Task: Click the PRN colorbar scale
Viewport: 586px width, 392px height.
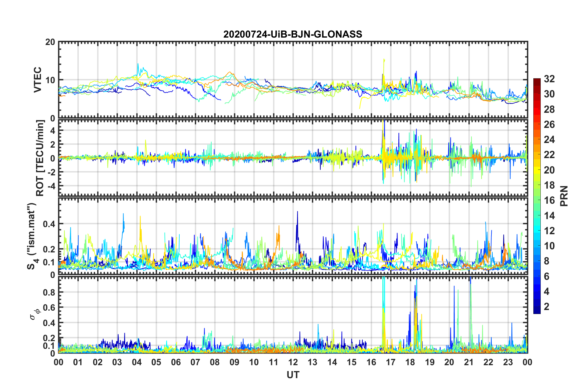Action: click(537, 196)
